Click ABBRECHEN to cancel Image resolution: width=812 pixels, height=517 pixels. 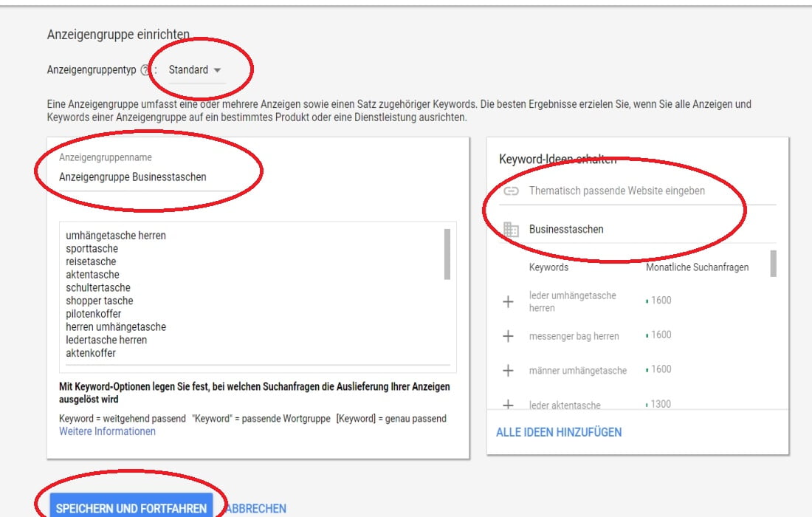256,509
